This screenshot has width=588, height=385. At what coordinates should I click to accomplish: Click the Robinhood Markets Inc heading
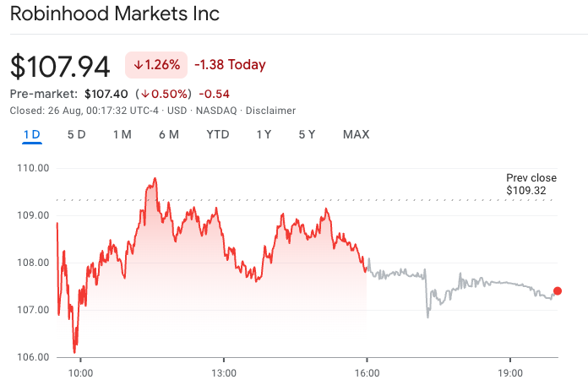[x=114, y=14]
